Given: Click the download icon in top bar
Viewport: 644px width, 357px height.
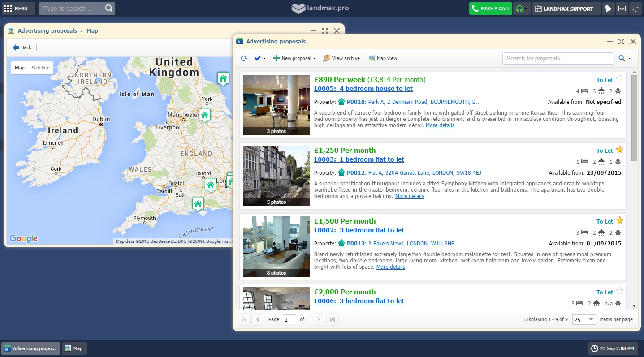Looking at the screenshot, I should (622, 9).
